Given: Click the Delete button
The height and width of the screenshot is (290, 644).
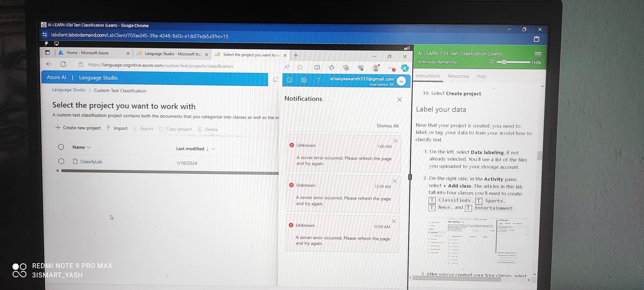Looking at the screenshot, I should 208,129.
